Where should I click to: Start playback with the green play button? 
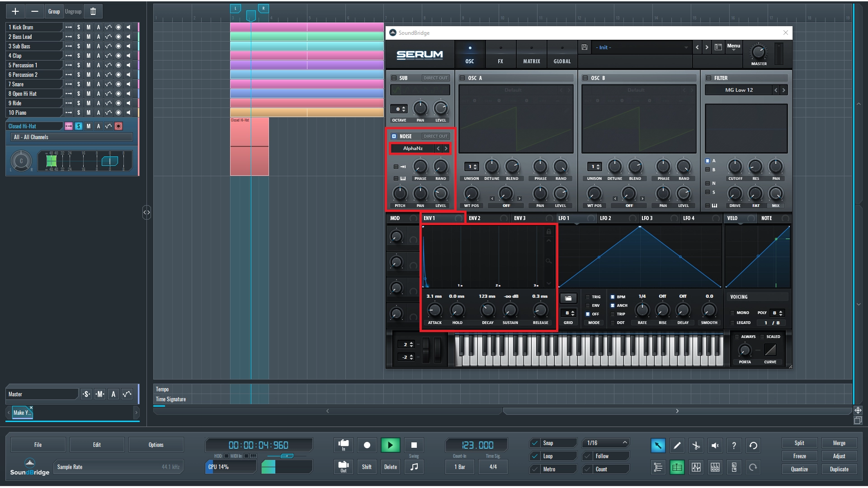pyautogui.click(x=391, y=445)
